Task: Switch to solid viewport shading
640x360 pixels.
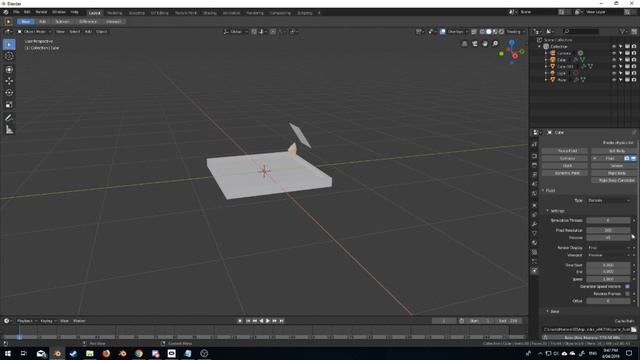Action: pos(489,31)
